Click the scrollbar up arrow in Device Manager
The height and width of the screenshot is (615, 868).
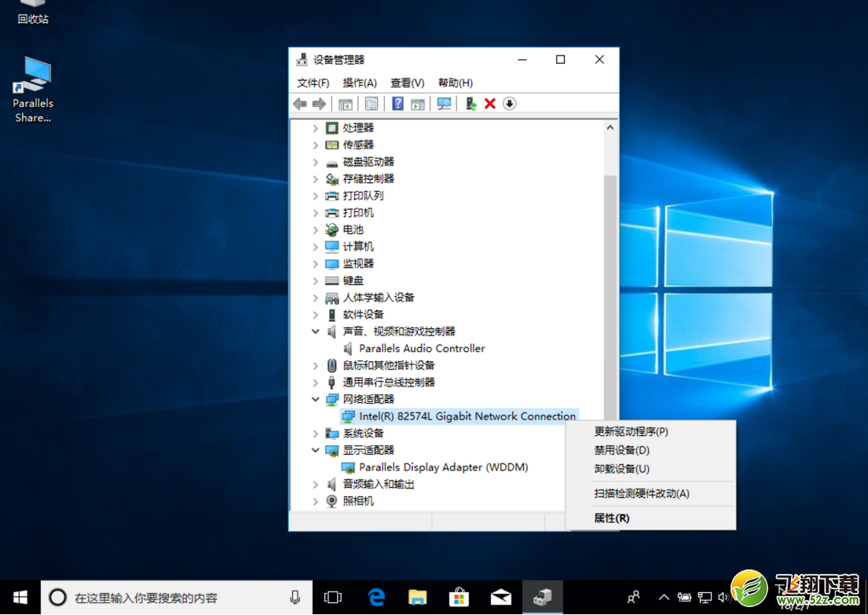coord(610,126)
